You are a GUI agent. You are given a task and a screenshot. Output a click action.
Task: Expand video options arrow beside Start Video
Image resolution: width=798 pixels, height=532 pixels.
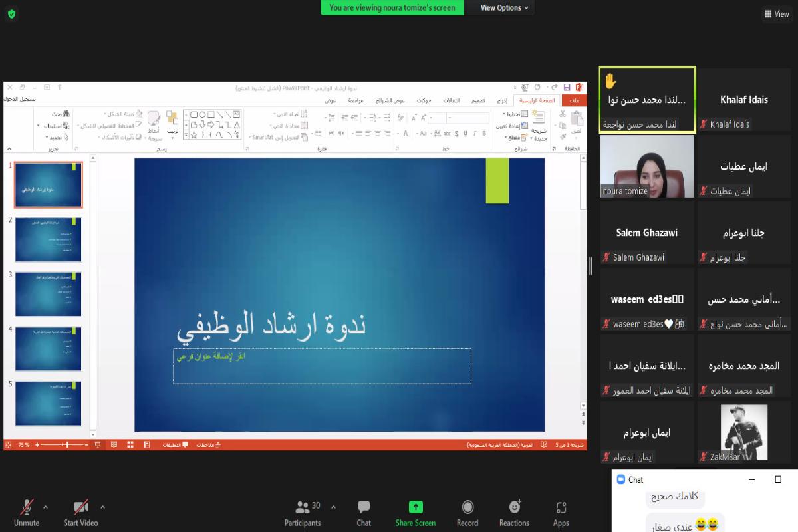[102, 507]
